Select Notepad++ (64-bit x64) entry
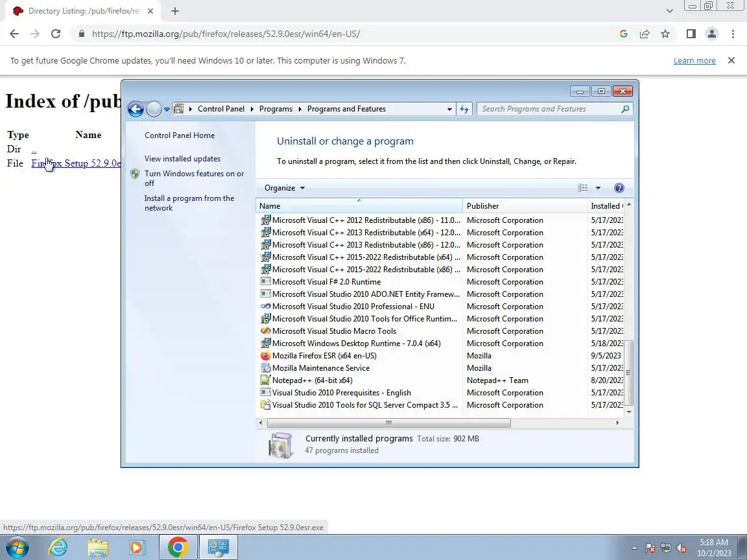The image size is (747, 560). (312, 380)
